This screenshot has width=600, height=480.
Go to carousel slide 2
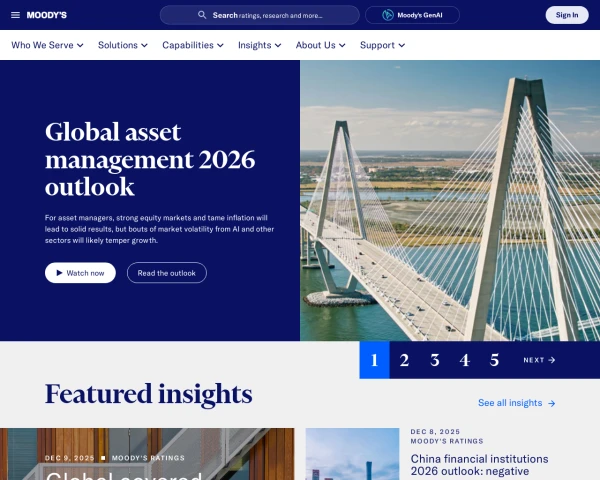point(404,360)
